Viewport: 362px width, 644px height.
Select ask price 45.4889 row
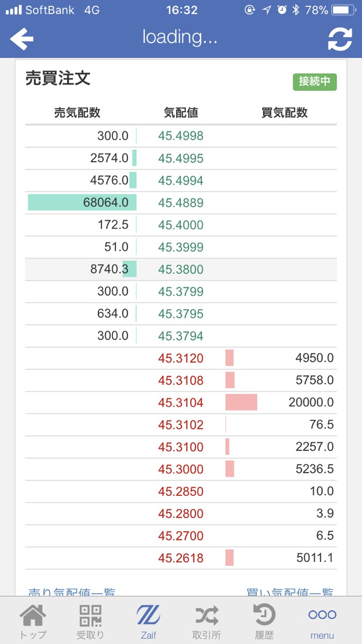pos(180,203)
